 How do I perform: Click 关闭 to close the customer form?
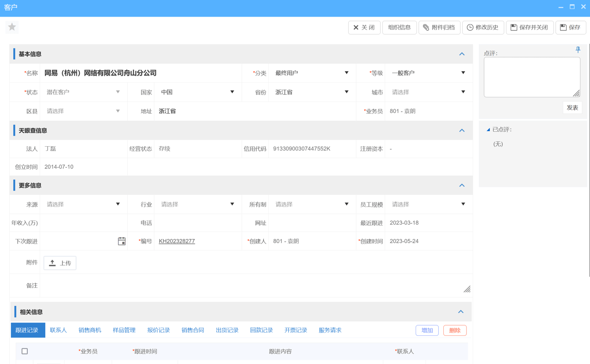pyautogui.click(x=364, y=27)
